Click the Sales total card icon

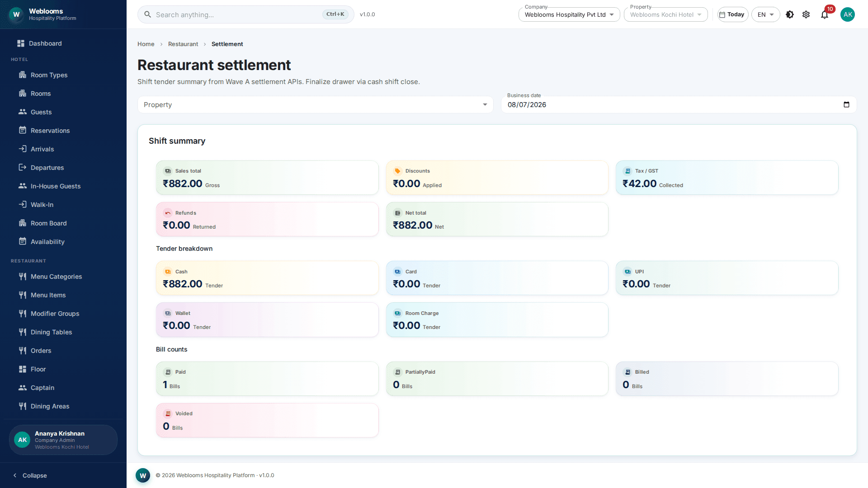(168, 171)
